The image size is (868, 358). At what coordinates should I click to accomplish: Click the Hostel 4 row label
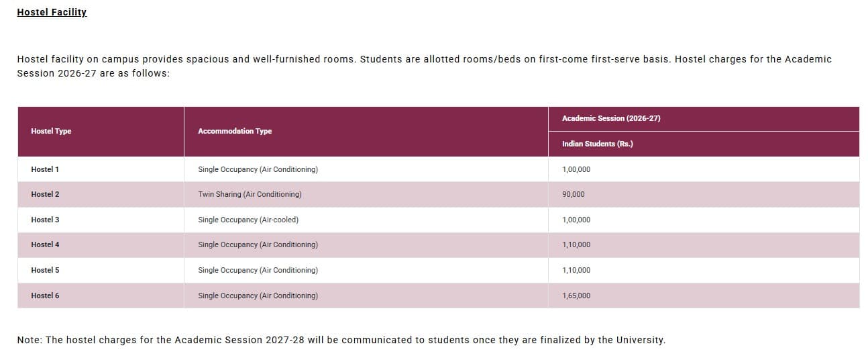pyautogui.click(x=45, y=244)
